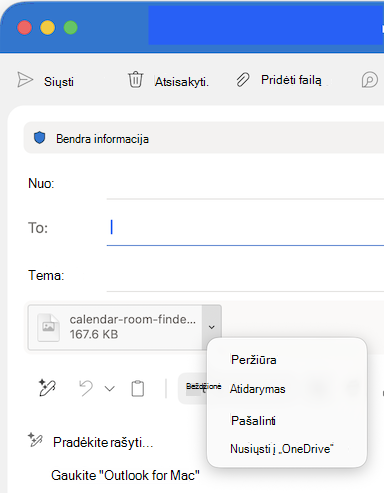Viewport: 384px width, 493px height.
Task: Click the Nuo sender field
Action: [x=245, y=184]
